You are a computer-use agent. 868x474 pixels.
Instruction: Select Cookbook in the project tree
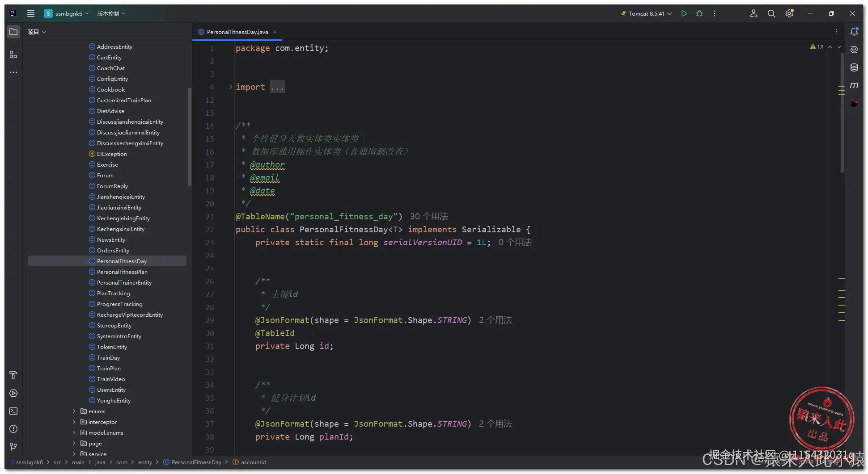(111, 89)
